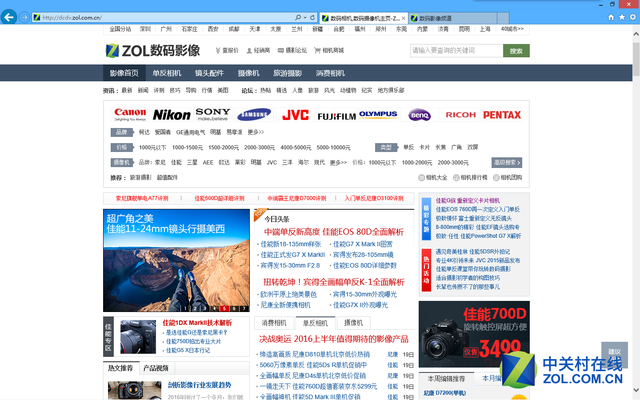Click the keyword search input field
The width and height of the screenshot is (640, 400).
(x=456, y=51)
